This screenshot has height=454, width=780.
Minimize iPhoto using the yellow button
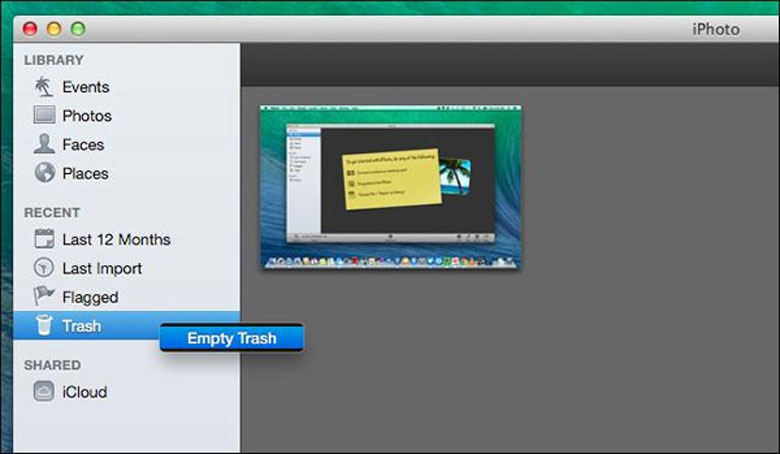tap(54, 29)
